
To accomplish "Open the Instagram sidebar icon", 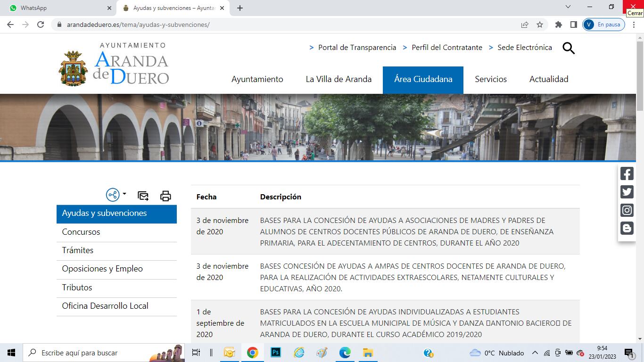I will [627, 210].
